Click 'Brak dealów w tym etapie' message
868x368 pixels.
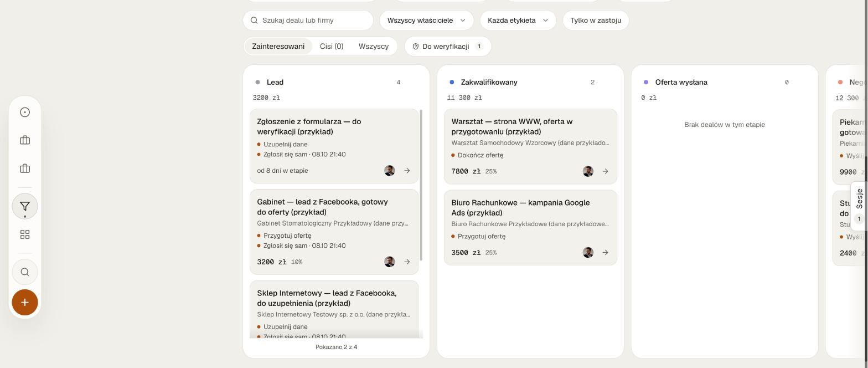coord(725,125)
